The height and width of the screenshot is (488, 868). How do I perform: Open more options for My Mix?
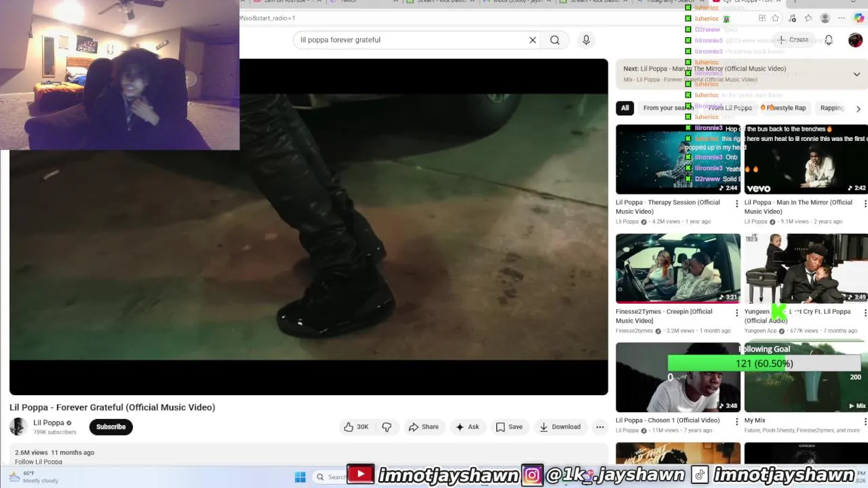tap(865, 422)
